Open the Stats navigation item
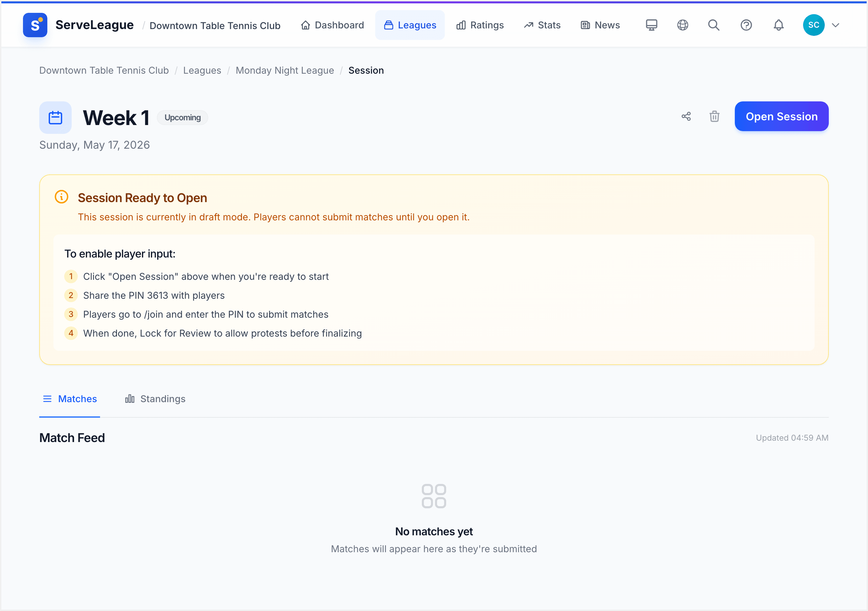Image resolution: width=868 pixels, height=611 pixels. [x=542, y=25]
